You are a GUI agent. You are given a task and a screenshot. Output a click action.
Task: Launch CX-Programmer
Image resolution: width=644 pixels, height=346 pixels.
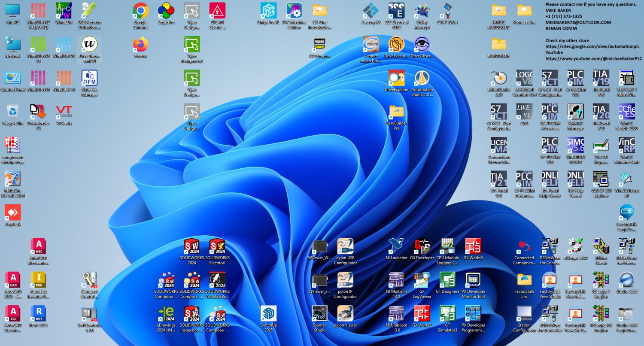320,47
